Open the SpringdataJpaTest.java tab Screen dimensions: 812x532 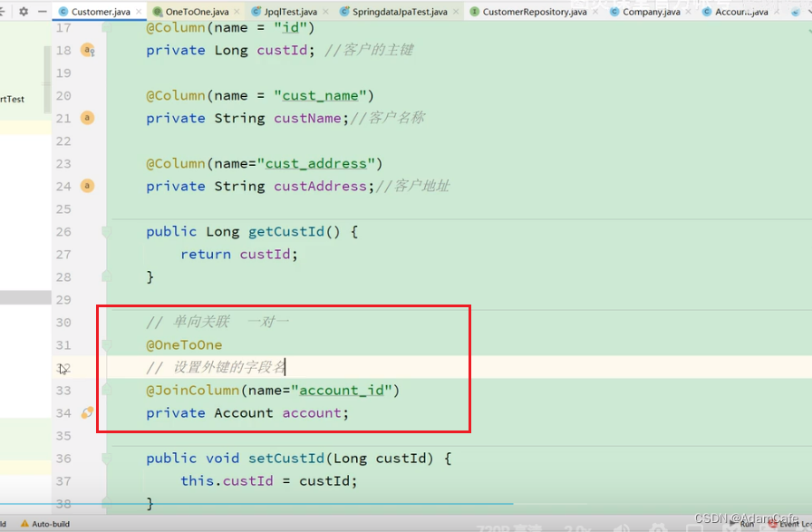400,12
